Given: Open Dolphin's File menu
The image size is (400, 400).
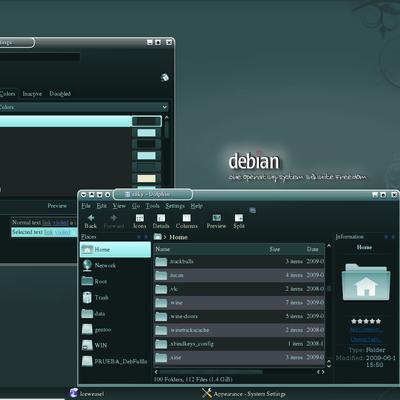Looking at the screenshot, I should 86,206.
